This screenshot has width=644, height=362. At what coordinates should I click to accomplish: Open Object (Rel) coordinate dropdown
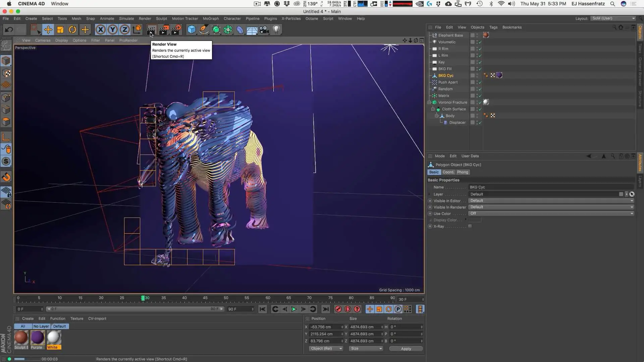326,349
